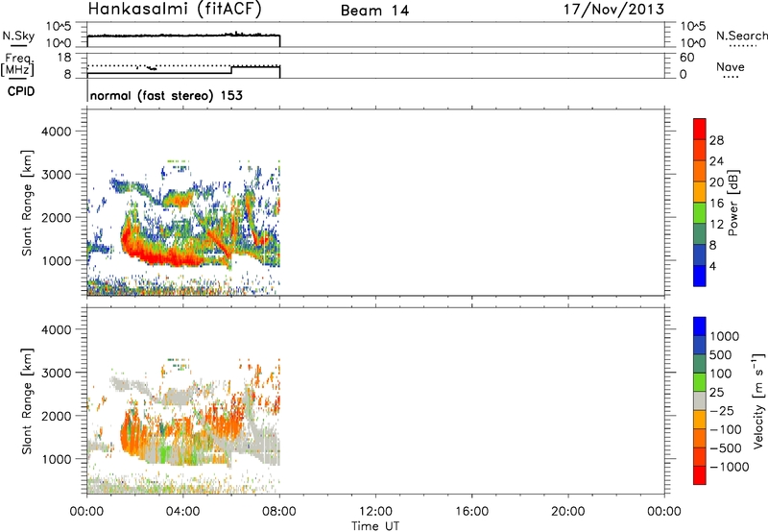Click the blue 1000 m/s velocity swatch
The image size is (768, 532).
tap(700, 326)
